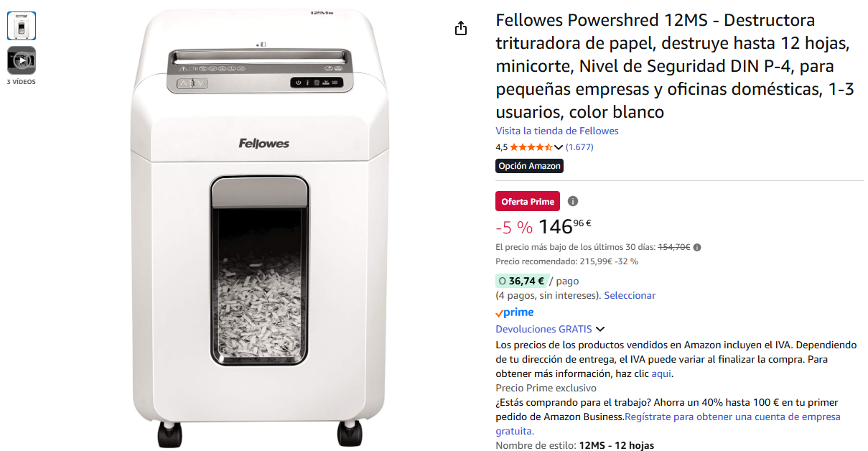Click the Prime logo badge
The image size is (868, 451).
click(x=515, y=312)
